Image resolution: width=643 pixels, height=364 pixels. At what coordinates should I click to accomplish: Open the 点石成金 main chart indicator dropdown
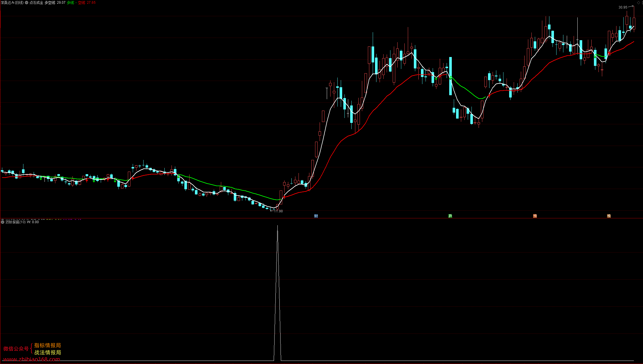(27, 3)
